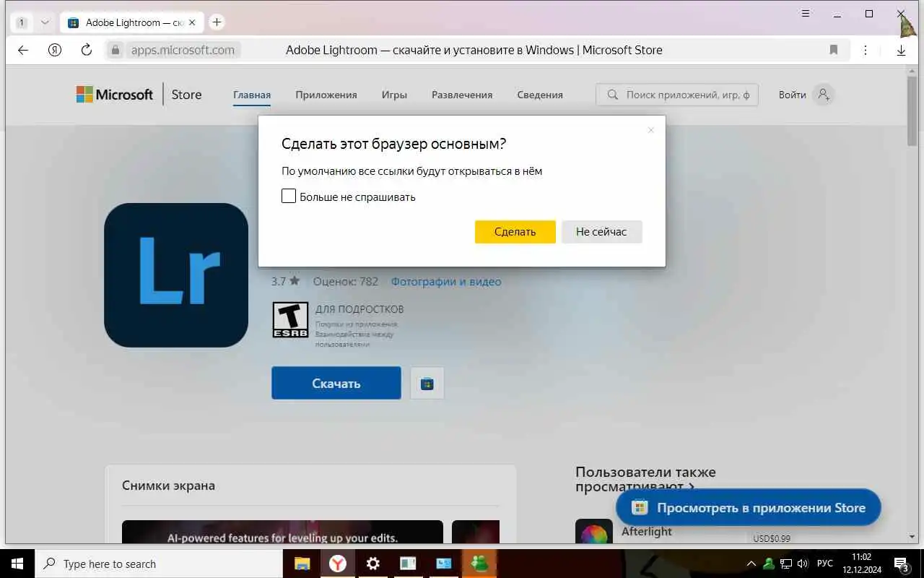Click the apps.microsoft.com address field
The width and height of the screenshot is (924, 578).
182,50
